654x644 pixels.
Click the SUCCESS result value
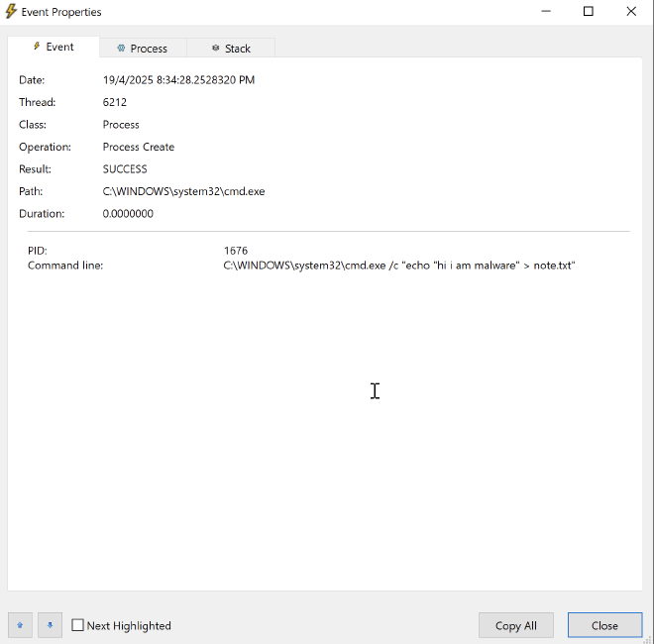(x=125, y=169)
